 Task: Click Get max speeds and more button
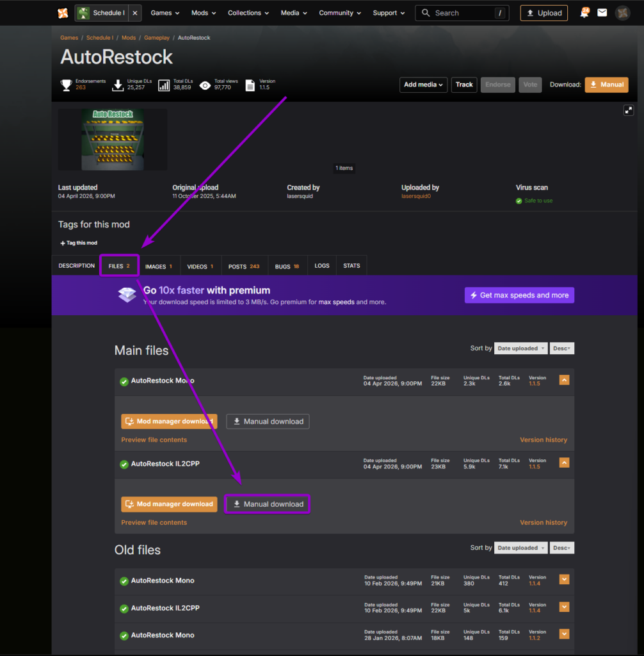(x=519, y=295)
